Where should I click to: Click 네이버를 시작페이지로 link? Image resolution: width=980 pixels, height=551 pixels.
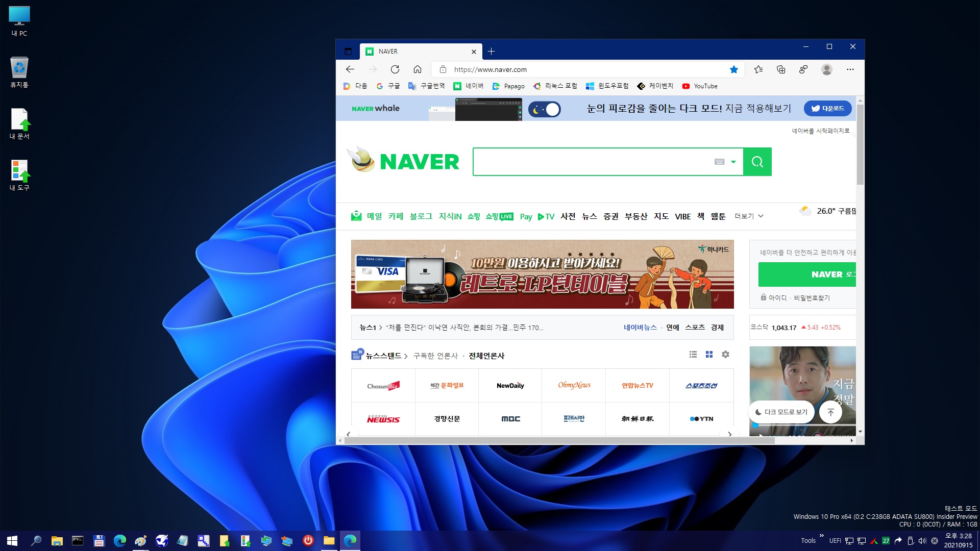coord(821,131)
